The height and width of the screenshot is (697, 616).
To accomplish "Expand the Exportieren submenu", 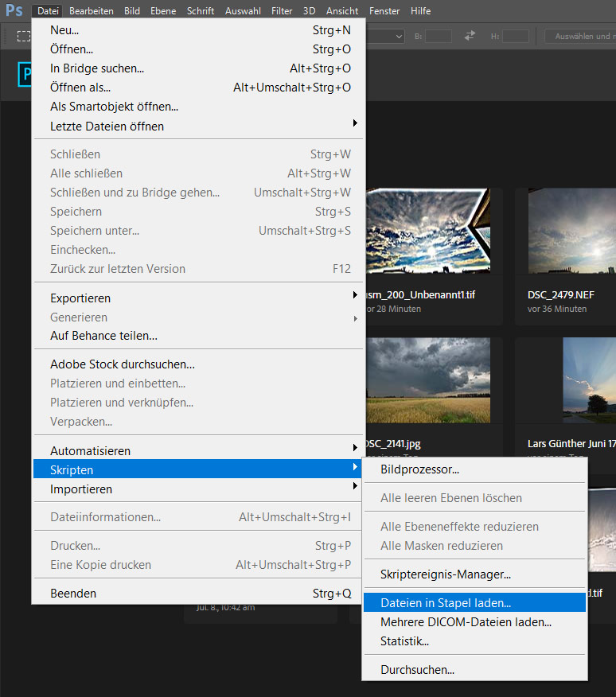I will point(197,298).
